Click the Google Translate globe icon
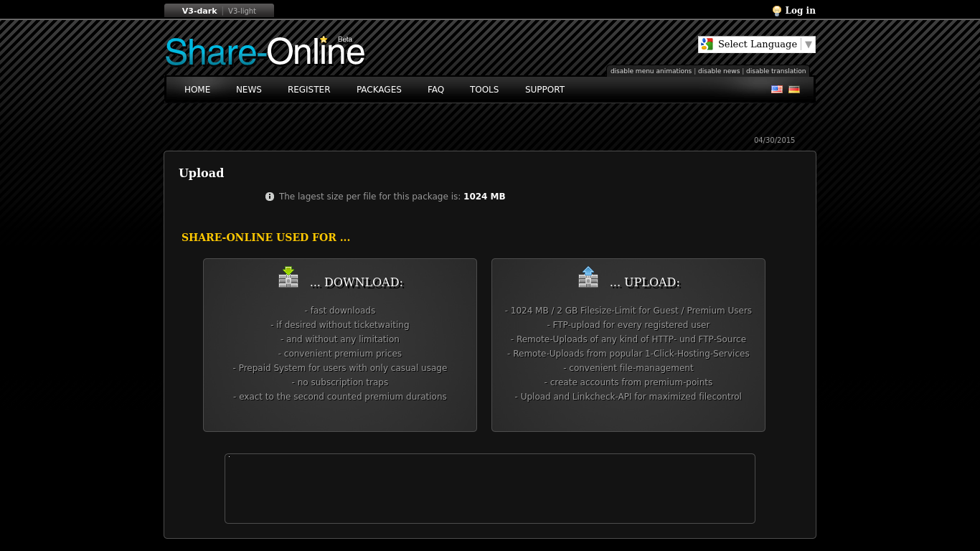This screenshot has width=980, height=551. tap(706, 44)
